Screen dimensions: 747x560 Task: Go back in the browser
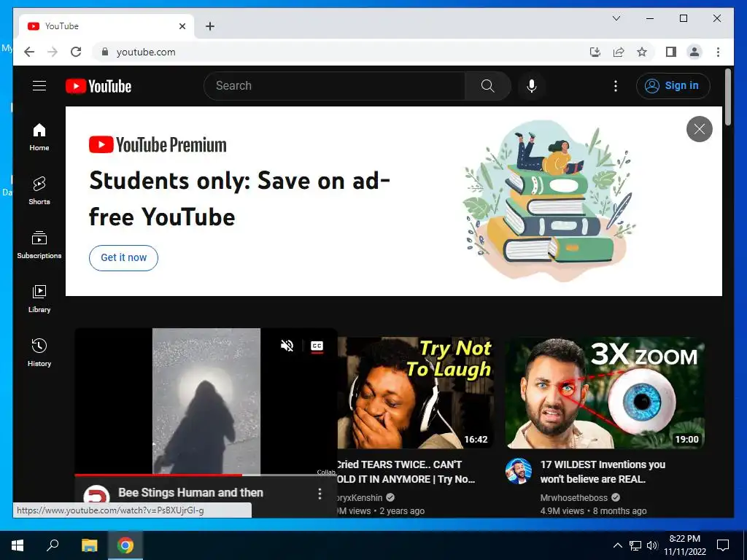click(x=29, y=52)
